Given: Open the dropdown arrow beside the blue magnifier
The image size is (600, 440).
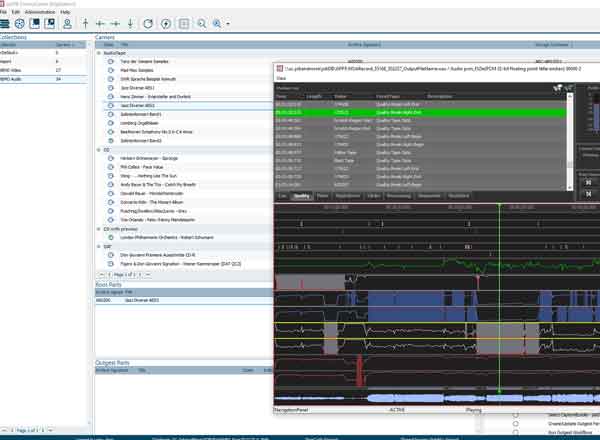Looking at the screenshot, I should pyautogui.click(x=228, y=24).
